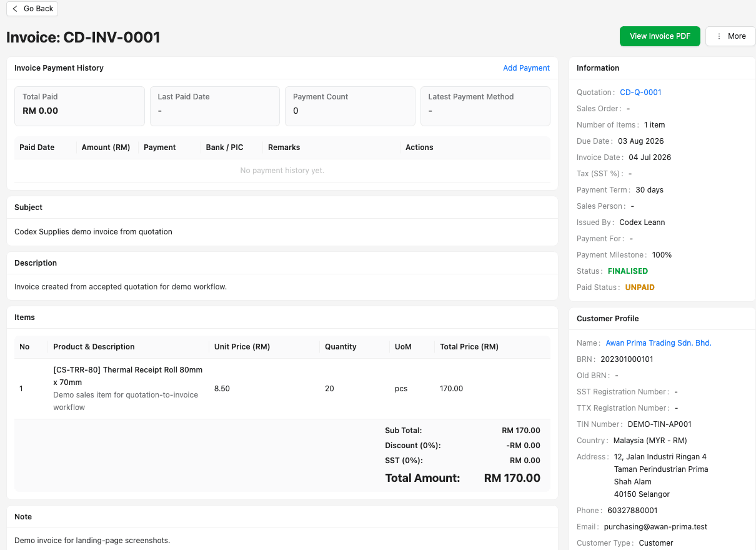The height and width of the screenshot is (550, 756).
Task: Click the invoice date 04 Jul 2026
Action: pyautogui.click(x=650, y=157)
